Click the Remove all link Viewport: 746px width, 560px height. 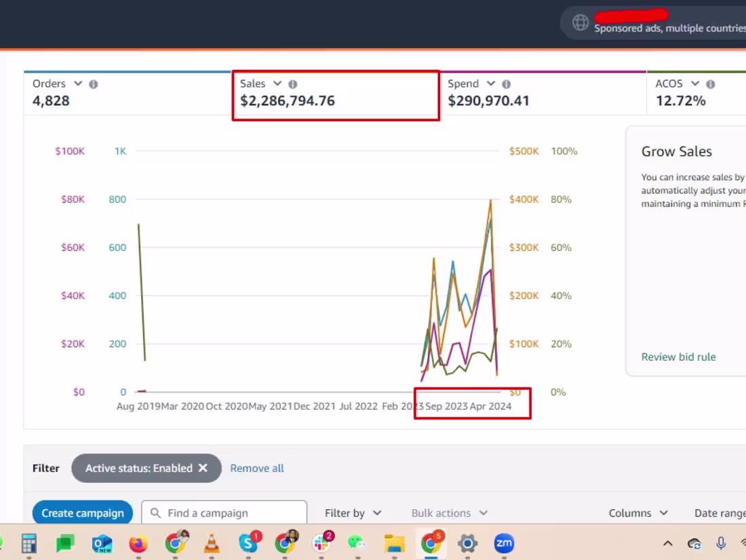257,468
